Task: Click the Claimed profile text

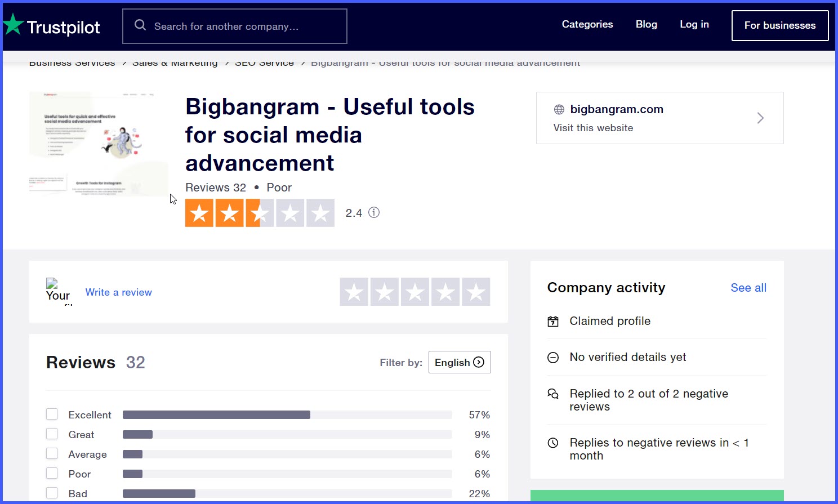Action: (610, 321)
